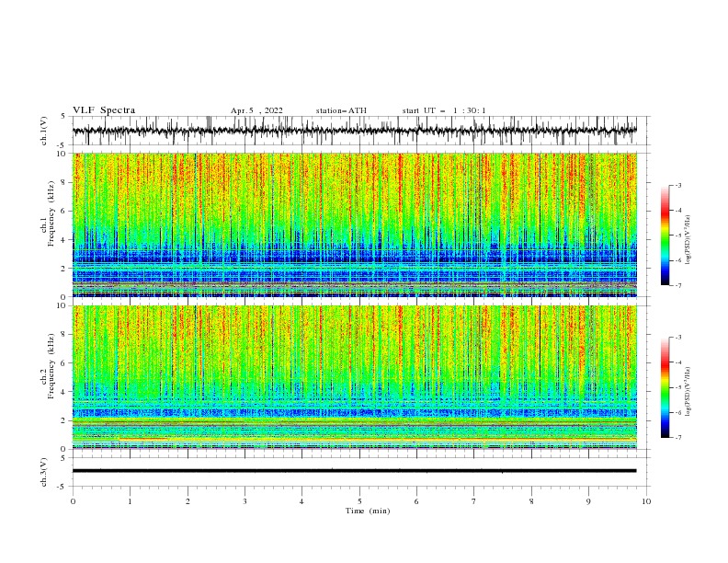
Task: Click the "8" kHz tick of ch.1 frequency axis
Action: pos(64,182)
